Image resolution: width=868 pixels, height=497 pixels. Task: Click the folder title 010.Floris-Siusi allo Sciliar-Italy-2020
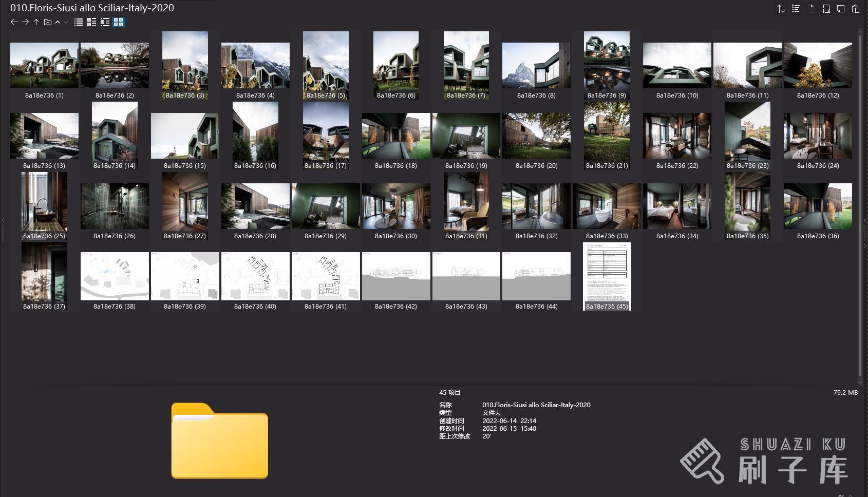point(92,8)
